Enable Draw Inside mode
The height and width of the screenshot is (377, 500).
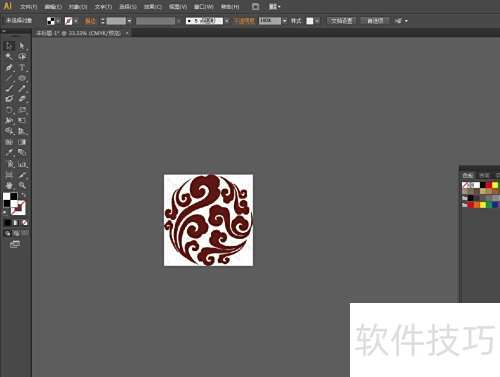25,233
